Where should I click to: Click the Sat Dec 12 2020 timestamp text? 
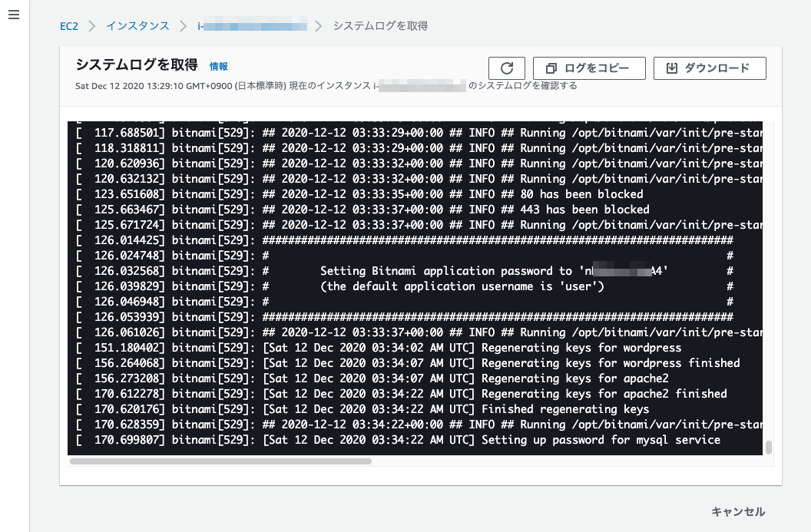[x=180, y=86]
